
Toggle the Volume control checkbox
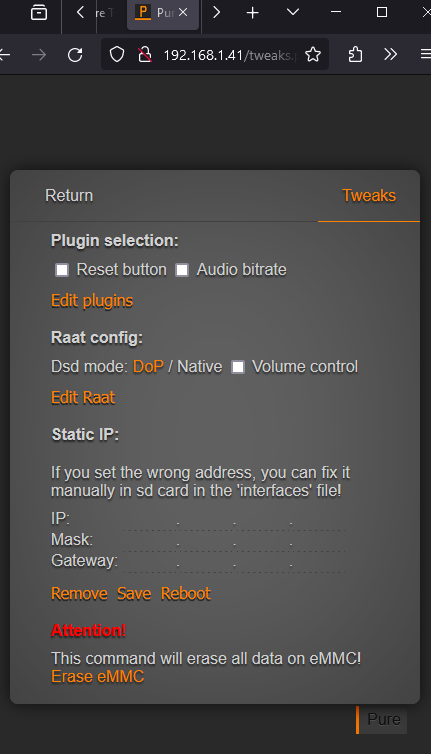pyautogui.click(x=238, y=367)
